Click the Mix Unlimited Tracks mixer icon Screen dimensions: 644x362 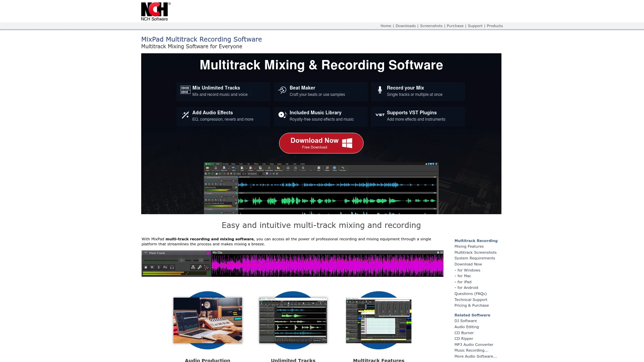coord(185,90)
